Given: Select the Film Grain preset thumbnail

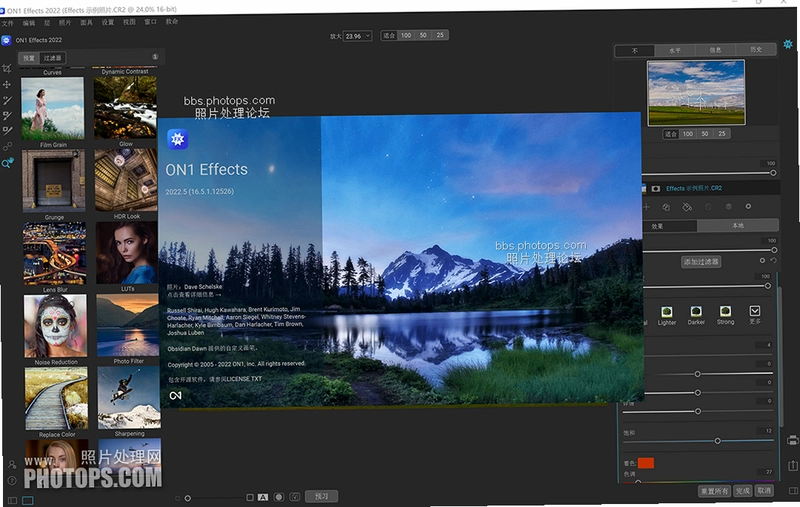Looking at the screenshot, I should tap(53, 109).
